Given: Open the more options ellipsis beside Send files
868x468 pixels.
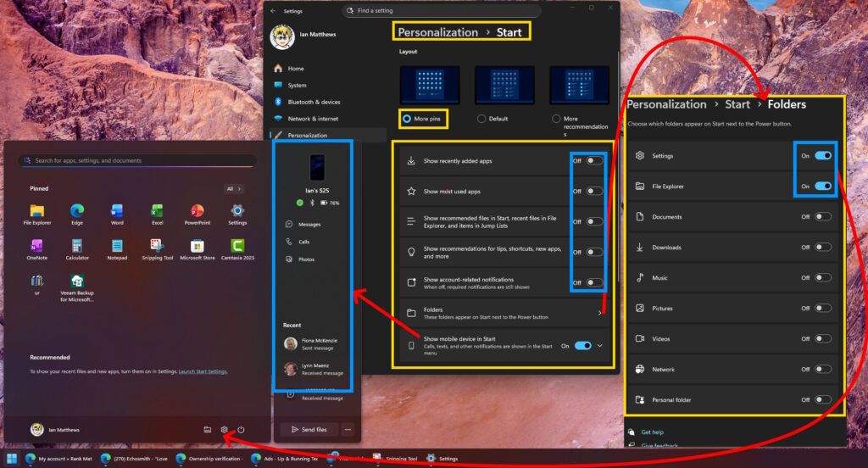Looking at the screenshot, I should [x=348, y=429].
